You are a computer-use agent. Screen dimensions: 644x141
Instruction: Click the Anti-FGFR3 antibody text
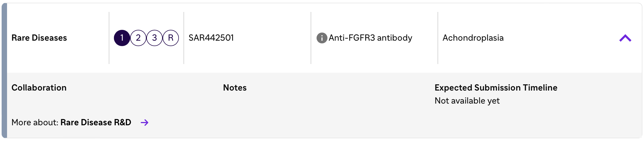[370, 38]
